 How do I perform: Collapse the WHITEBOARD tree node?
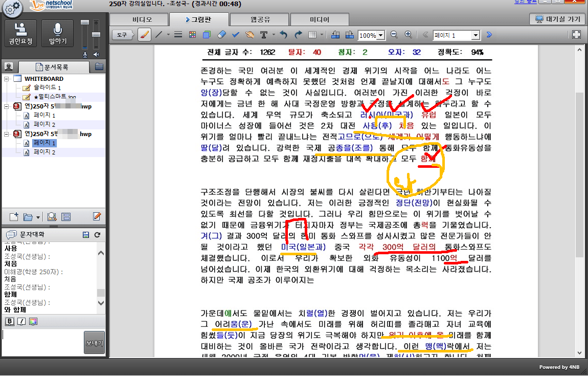[x=7, y=79]
